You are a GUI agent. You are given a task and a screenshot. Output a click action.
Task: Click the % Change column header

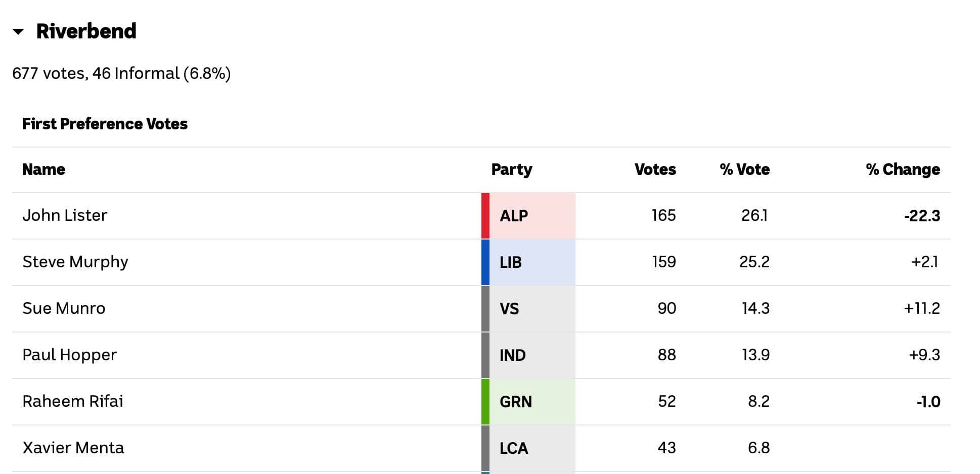pyautogui.click(x=903, y=169)
